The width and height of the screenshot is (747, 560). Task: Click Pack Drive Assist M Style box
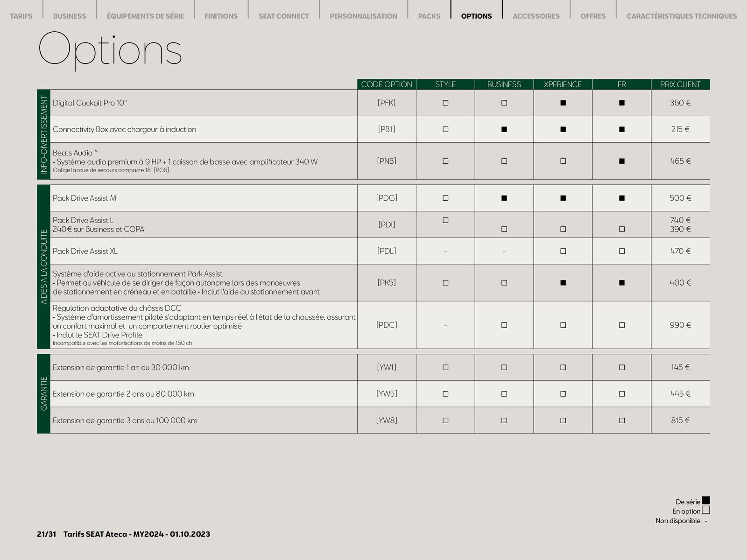445,198
